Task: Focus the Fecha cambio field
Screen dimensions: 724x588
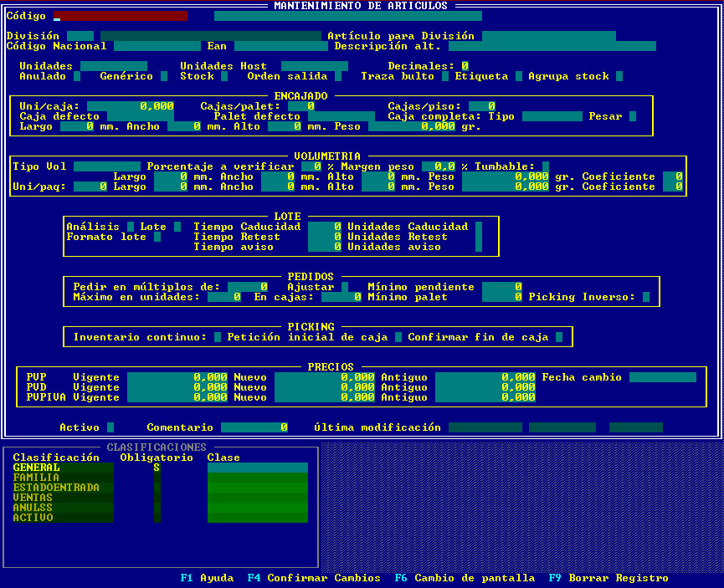Action: tap(662, 377)
